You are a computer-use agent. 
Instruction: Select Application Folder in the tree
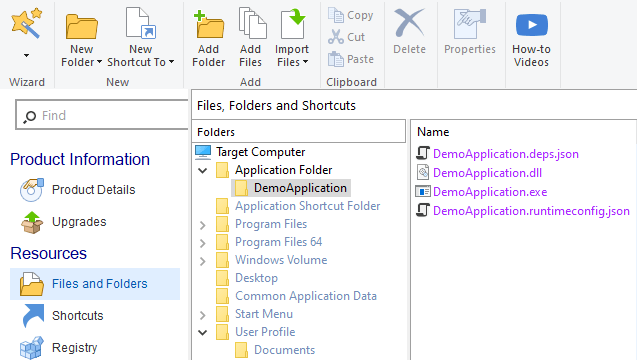click(284, 170)
